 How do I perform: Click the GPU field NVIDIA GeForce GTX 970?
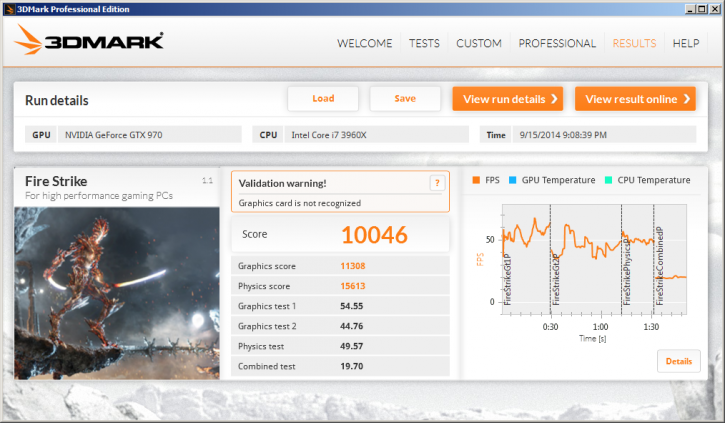(149, 135)
